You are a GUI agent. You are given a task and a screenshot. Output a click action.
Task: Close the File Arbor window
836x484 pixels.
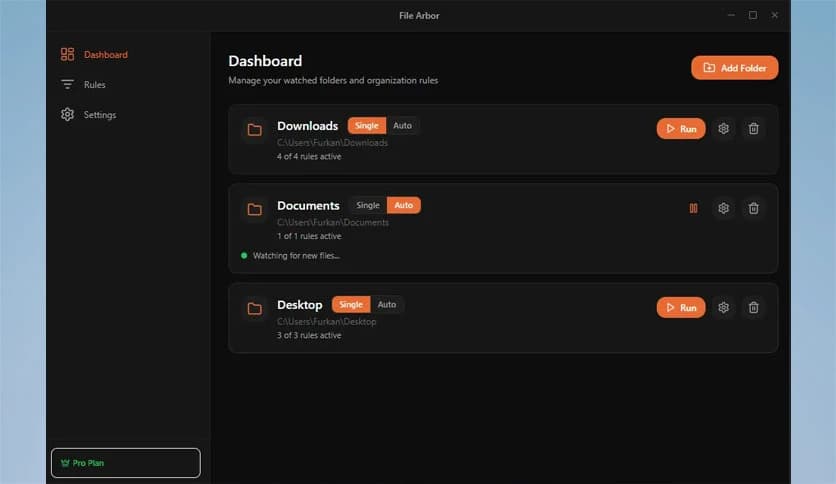point(775,15)
